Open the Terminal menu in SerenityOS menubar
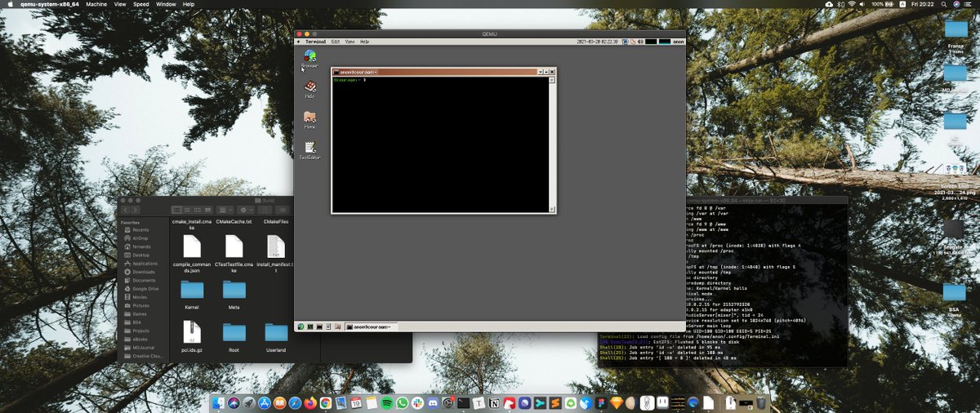The height and width of the screenshot is (413, 980). tap(316, 41)
